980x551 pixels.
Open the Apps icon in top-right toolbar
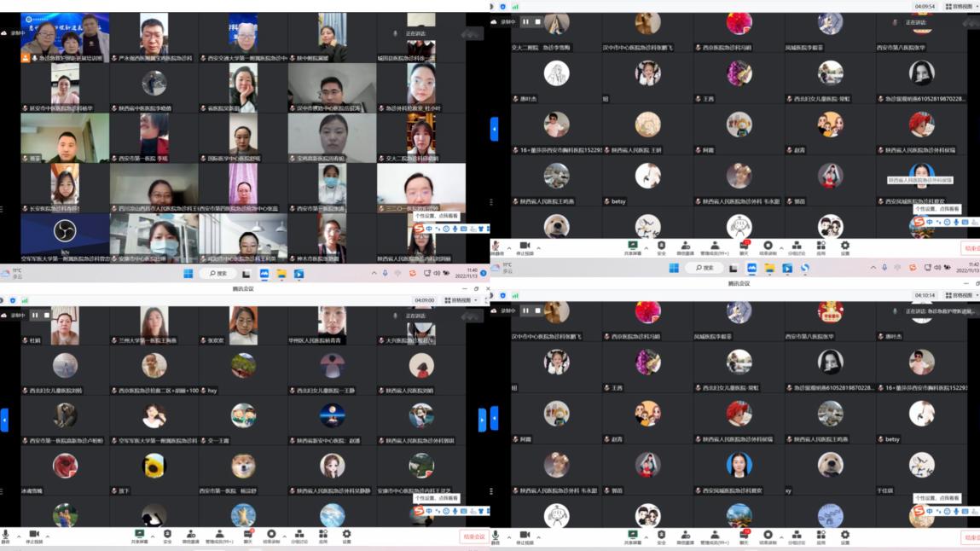click(x=821, y=246)
